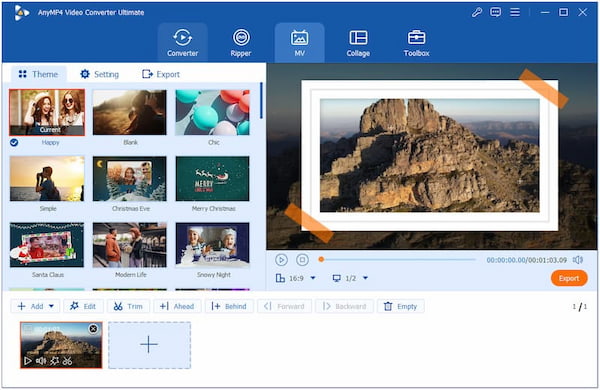Click the Behind button
This screenshot has width=600, height=390.
(229, 306)
